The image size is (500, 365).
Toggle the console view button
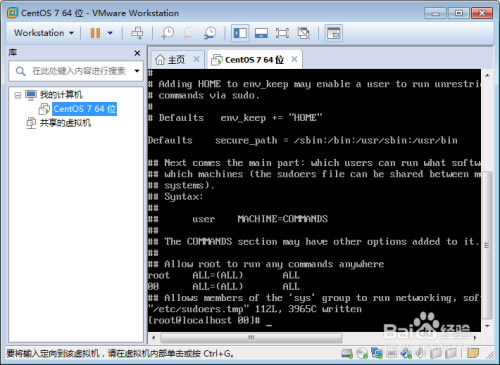click(x=334, y=33)
